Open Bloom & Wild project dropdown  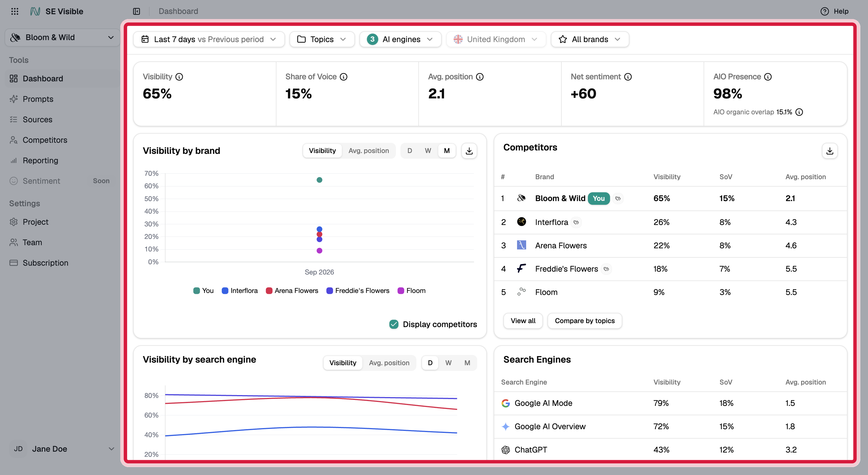tap(62, 37)
